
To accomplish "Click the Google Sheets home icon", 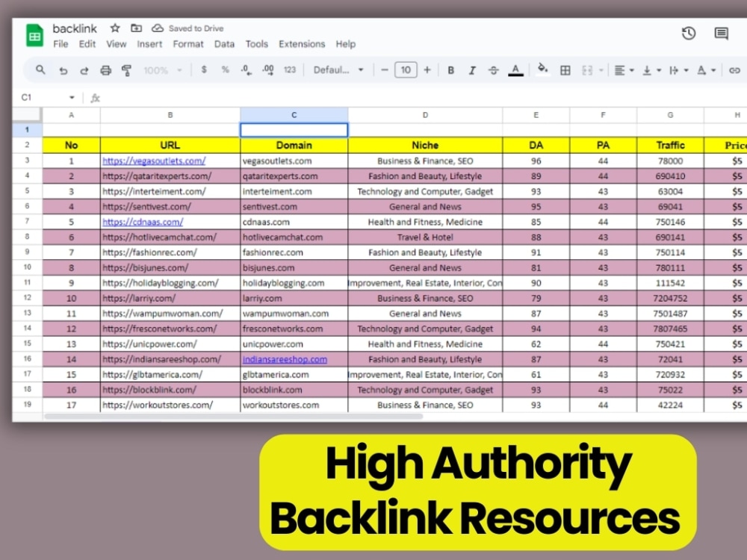I will [x=34, y=36].
